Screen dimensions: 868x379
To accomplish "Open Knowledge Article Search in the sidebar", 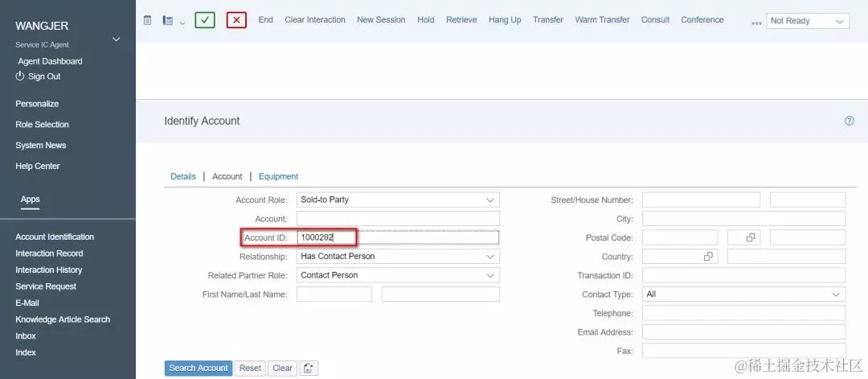I will pyautogui.click(x=63, y=319).
